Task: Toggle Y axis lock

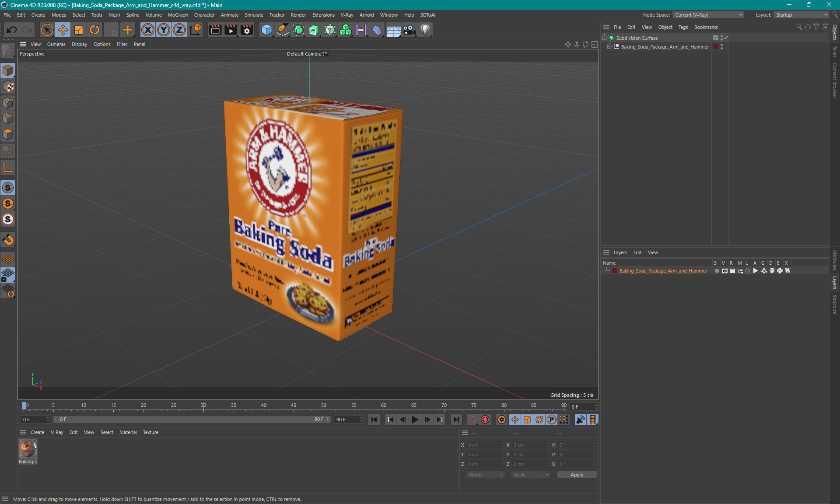Action: coord(164,30)
